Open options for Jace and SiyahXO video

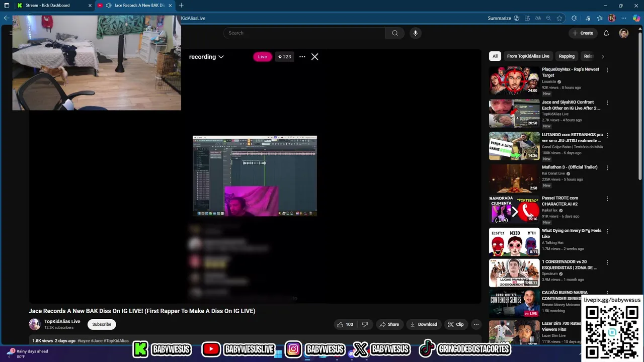click(607, 103)
